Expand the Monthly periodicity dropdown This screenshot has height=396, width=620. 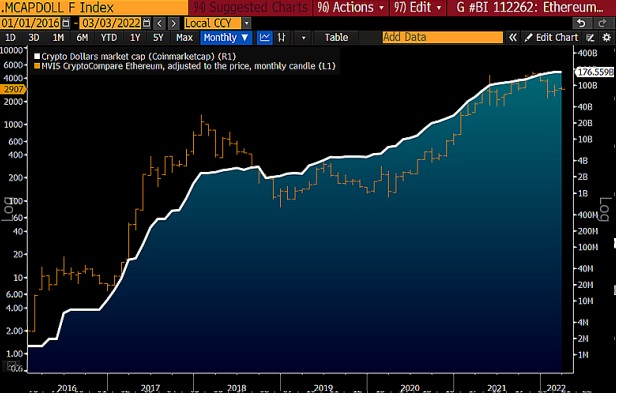tap(226, 38)
